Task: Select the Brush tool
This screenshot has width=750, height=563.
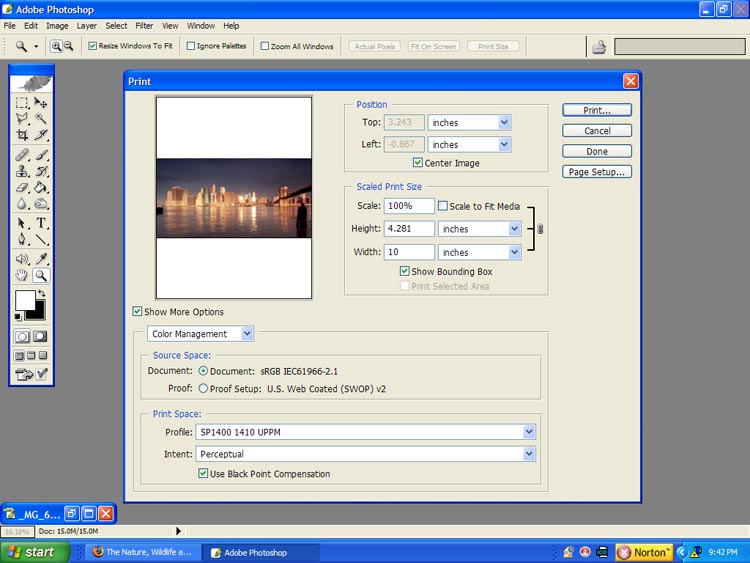Action: point(41,155)
